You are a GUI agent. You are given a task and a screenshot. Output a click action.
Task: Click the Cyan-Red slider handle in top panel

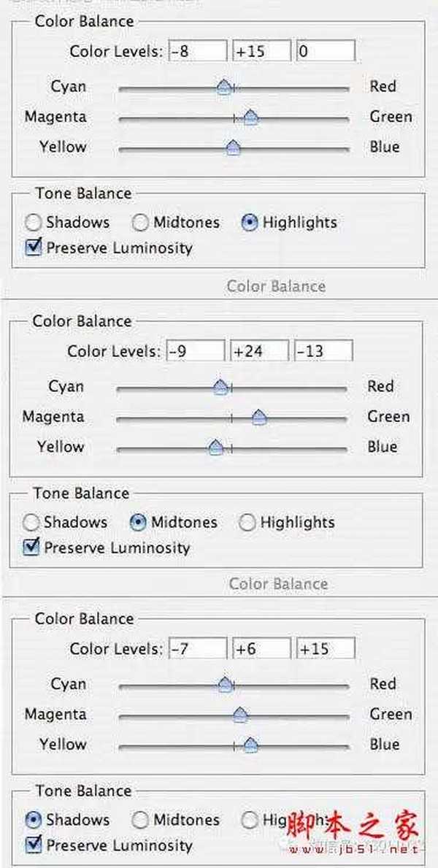click(x=224, y=88)
